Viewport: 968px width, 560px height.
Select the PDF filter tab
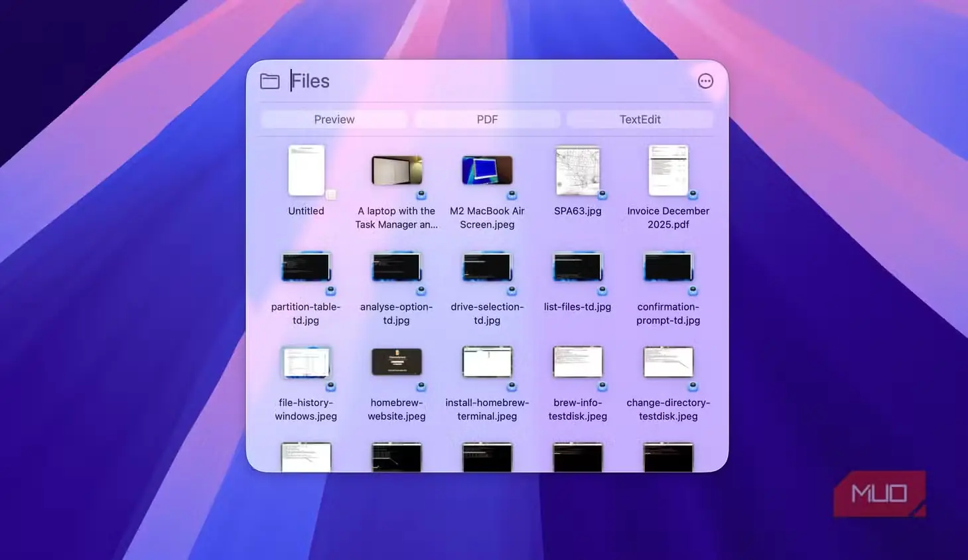coord(487,119)
